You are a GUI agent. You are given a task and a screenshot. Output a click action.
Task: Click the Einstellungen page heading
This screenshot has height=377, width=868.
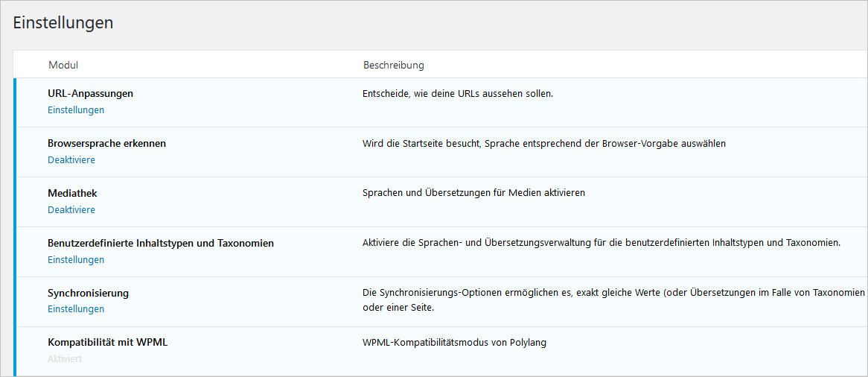pos(63,23)
